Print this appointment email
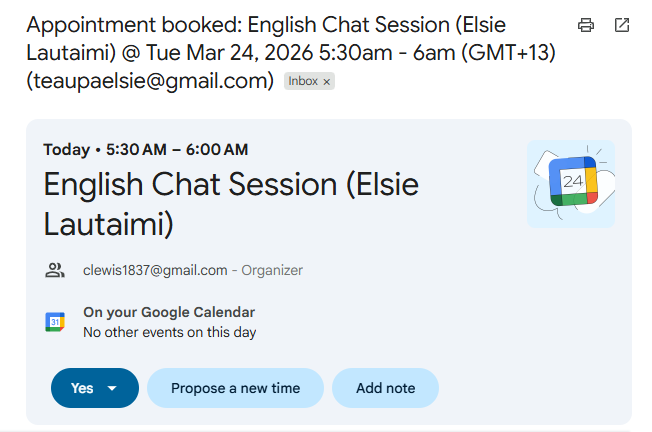Screen dimensions: 652x432 point(586,25)
